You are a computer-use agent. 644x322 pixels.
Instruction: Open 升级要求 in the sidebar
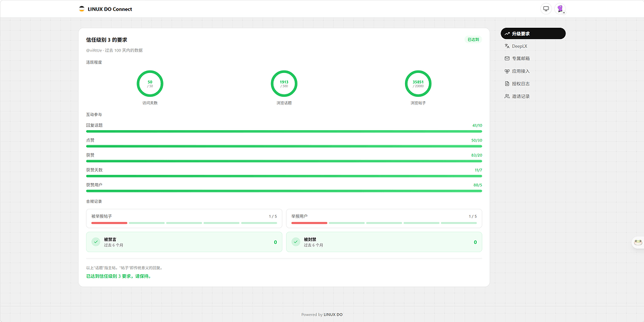(x=533, y=34)
